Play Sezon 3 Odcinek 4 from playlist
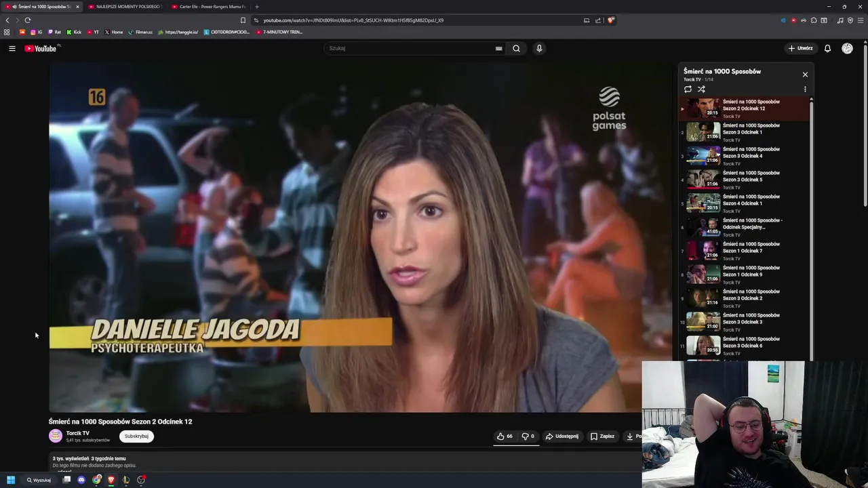The image size is (868, 488). [x=744, y=156]
